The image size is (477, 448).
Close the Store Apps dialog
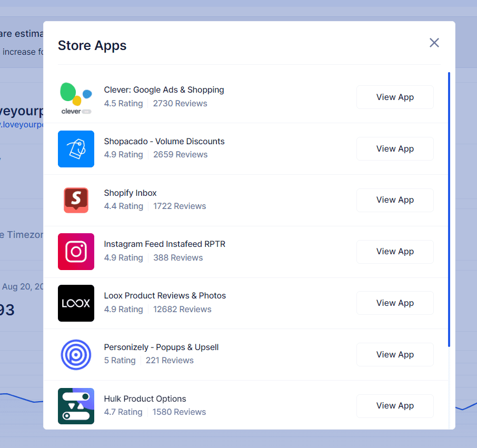434,43
